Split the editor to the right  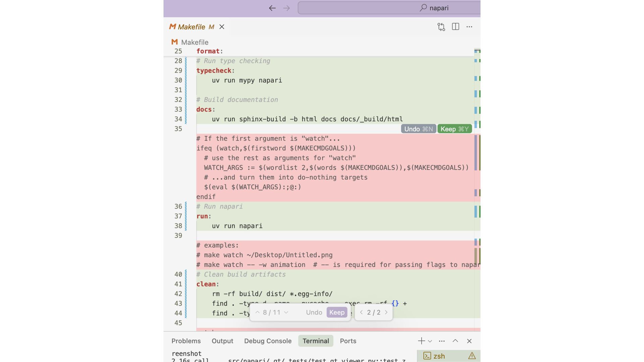455,27
